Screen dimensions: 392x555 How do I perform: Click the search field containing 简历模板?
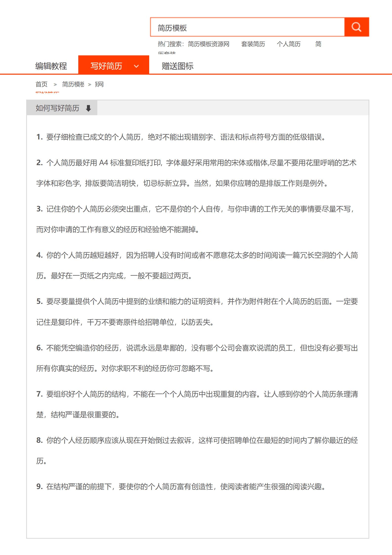(248, 27)
